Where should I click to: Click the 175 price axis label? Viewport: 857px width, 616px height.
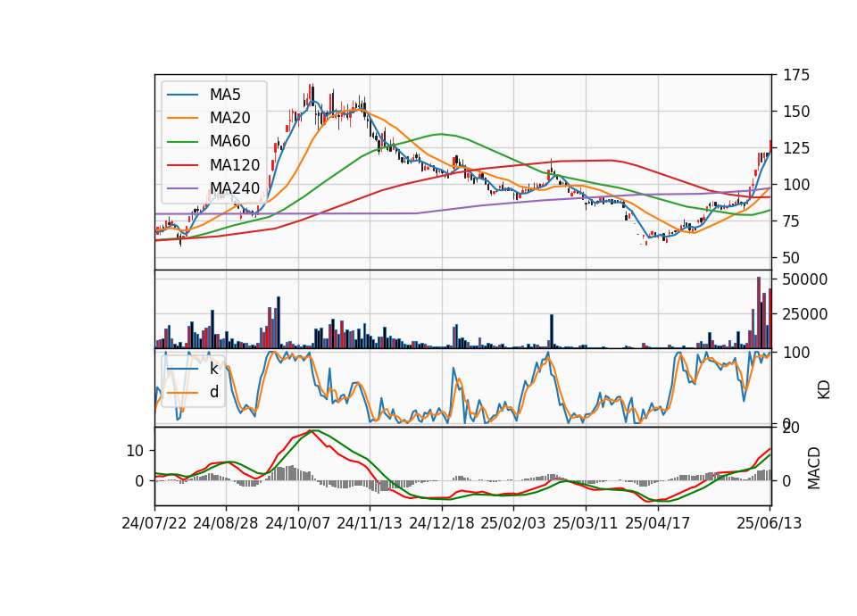click(x=796, y=75)
